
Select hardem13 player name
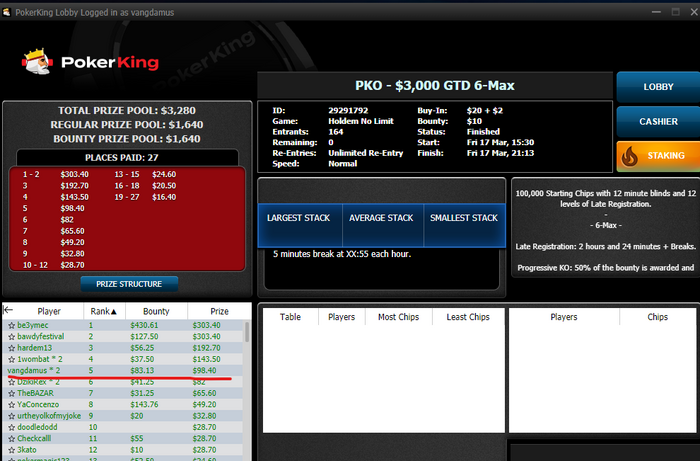click(x=34, y=348)
